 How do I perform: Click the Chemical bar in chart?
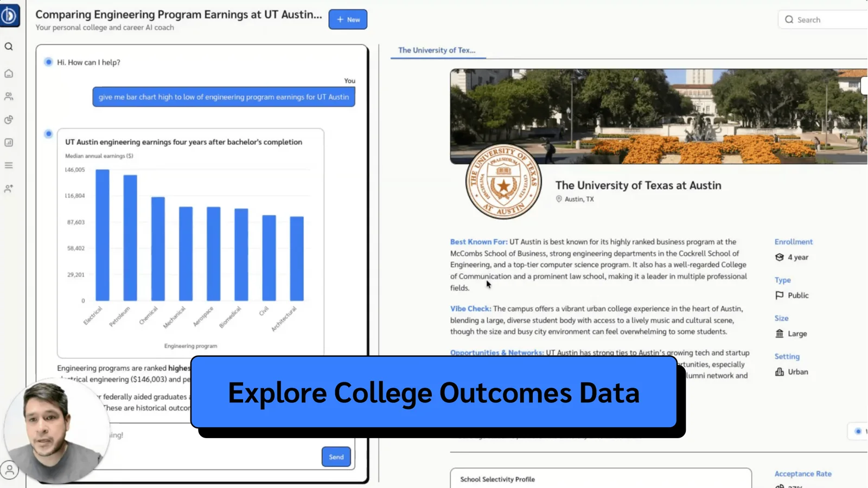click(158, 249)
